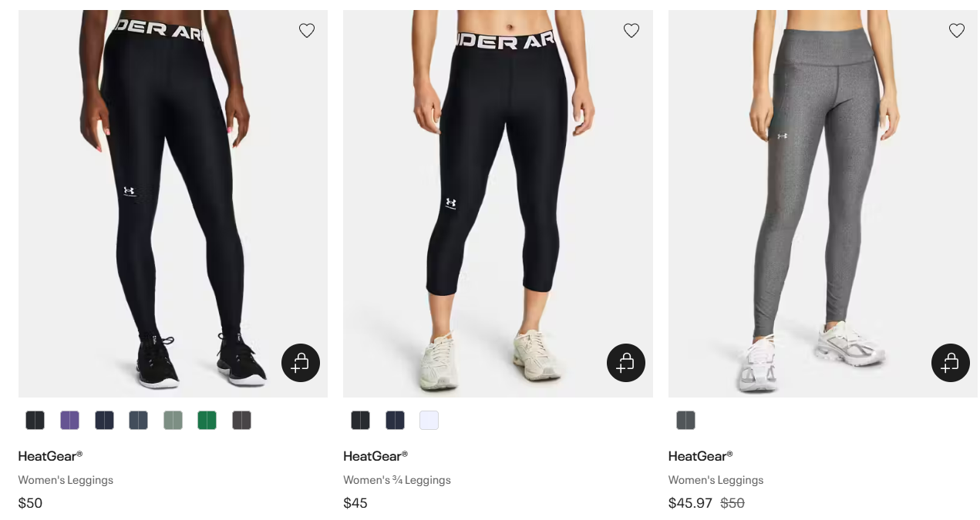Select purple swatch for $50 leggings
Viewport: 980px width, 520px height.
click(70, 420)
